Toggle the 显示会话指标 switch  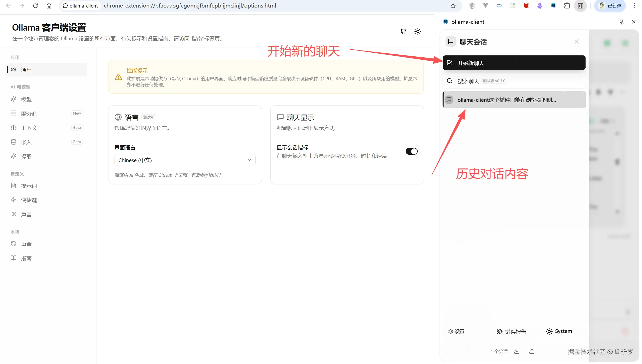click(411, 151)
